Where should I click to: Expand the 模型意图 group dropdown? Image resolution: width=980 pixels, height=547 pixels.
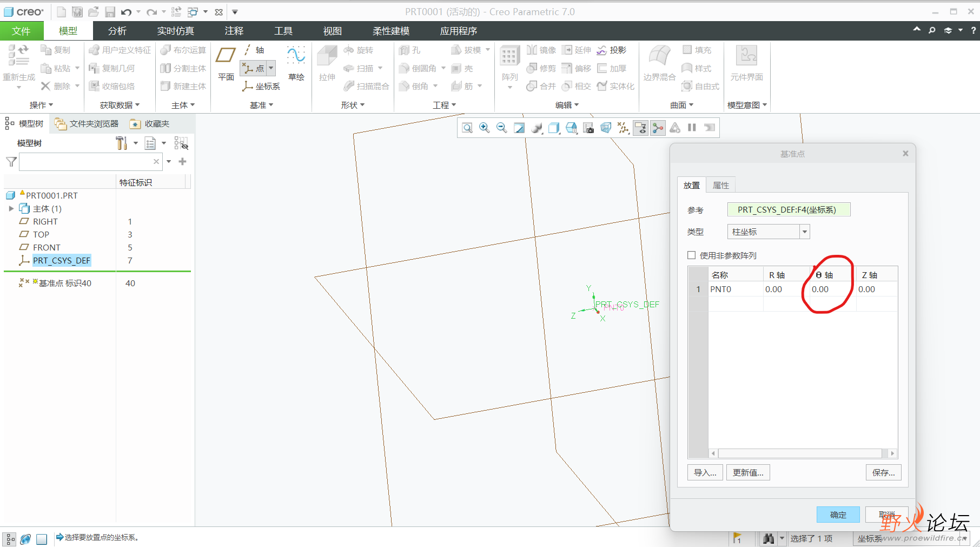pos(747,105)
